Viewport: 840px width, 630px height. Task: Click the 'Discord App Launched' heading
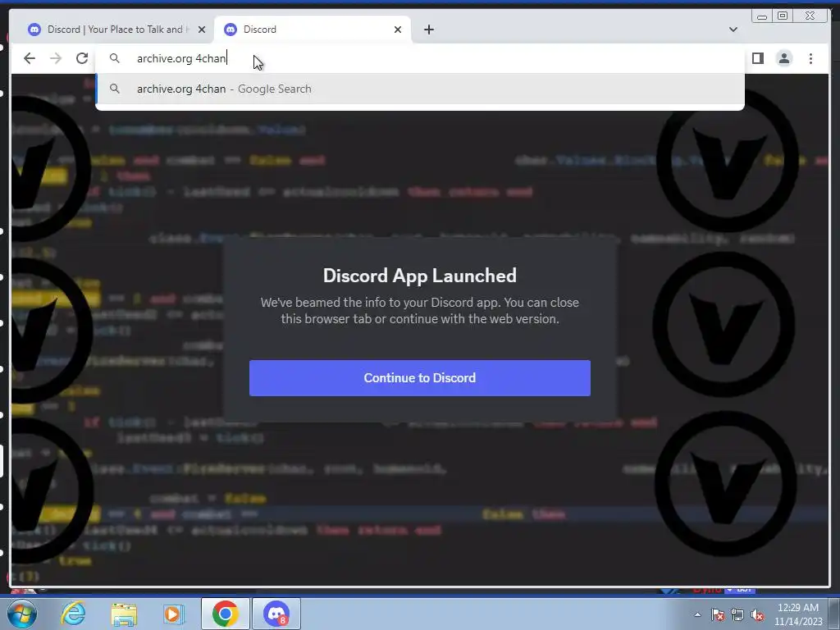419,276
